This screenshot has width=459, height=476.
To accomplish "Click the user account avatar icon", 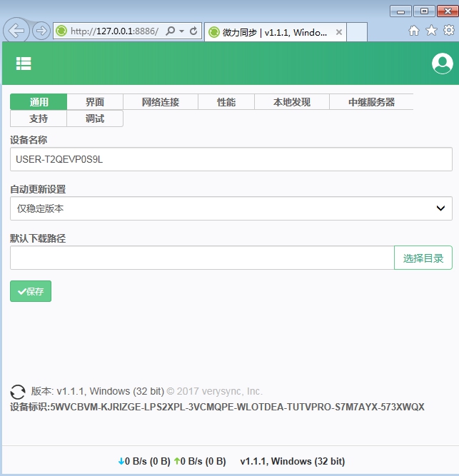I will 443,64.
